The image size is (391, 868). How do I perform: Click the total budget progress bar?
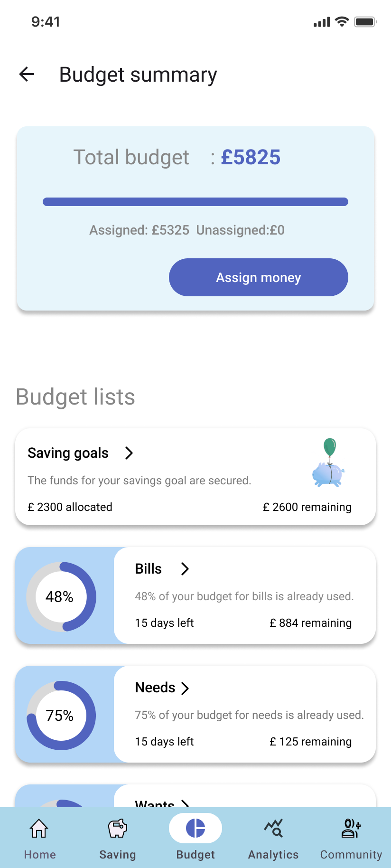click(195, 202)
